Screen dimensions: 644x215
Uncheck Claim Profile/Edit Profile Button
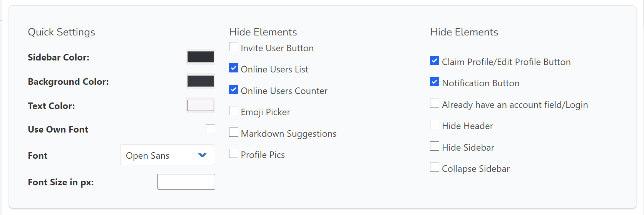[435, 61]
